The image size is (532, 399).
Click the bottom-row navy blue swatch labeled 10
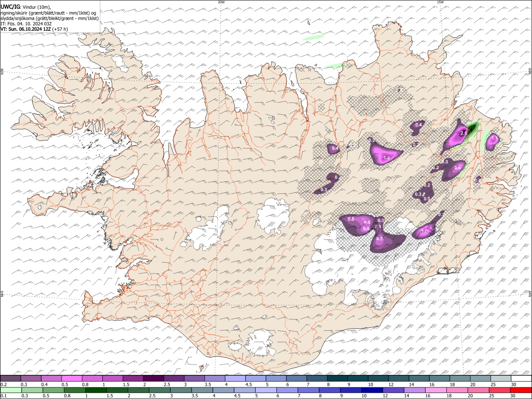(x=372, y=390)
